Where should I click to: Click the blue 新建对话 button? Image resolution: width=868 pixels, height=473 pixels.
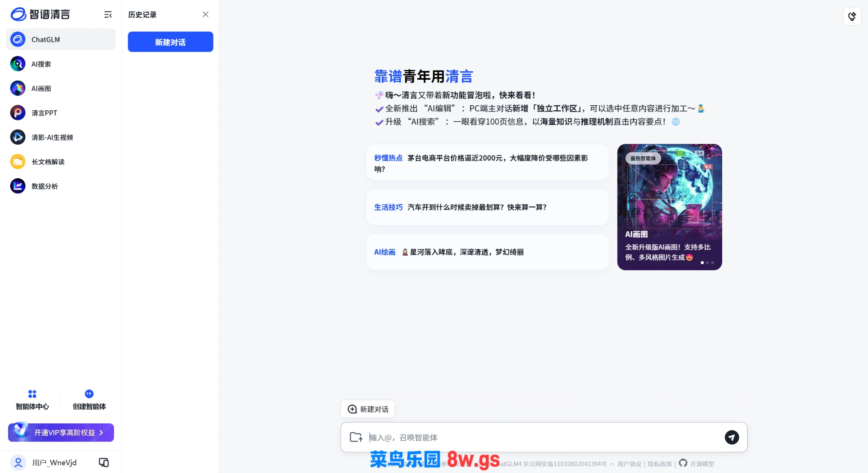coord(170,42)
